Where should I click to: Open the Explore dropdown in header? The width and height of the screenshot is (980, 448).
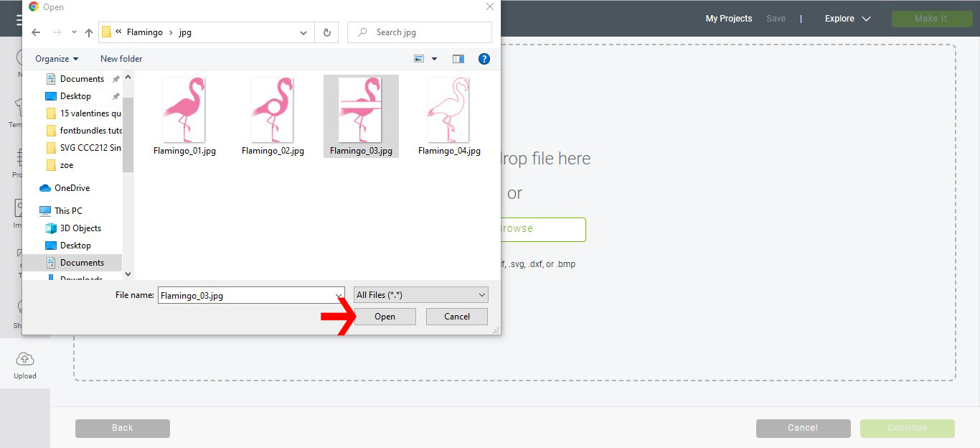[x=847, y=19]
